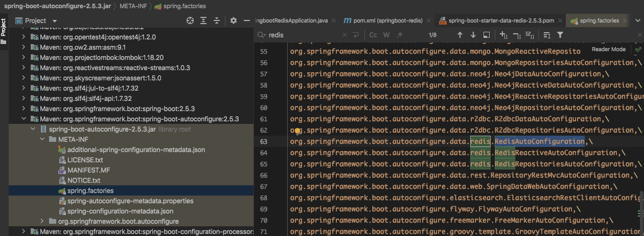Select opened file in Project tree (crosshair icon)

tap(190, 20)
